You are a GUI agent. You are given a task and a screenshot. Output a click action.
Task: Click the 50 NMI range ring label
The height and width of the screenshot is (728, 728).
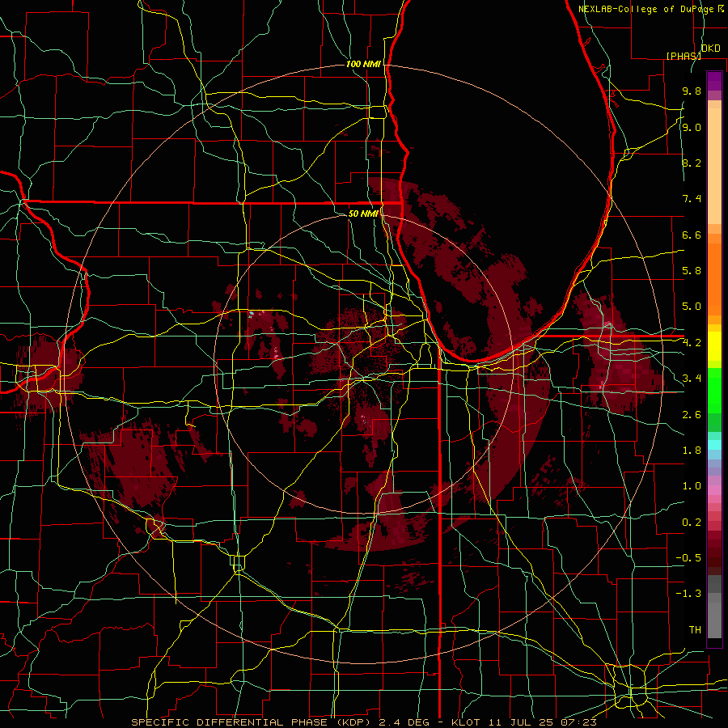(x=363, y=214)
